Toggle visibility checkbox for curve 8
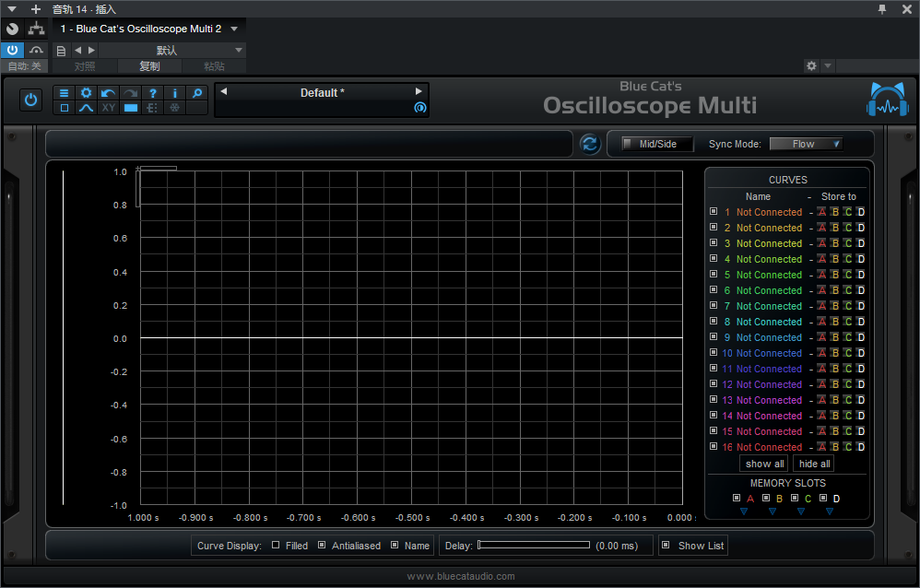The image size is (920, 588). coord(714,321)
